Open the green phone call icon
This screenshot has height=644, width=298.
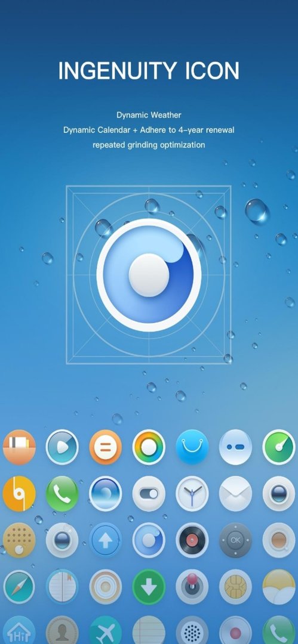[62, 493]
